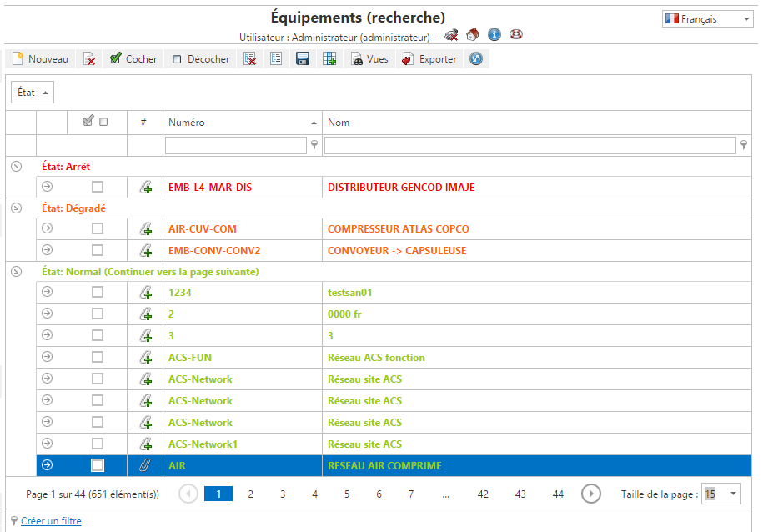763x532 pixels.
Task: Sort by the Numéro column header
Action: 243,123
